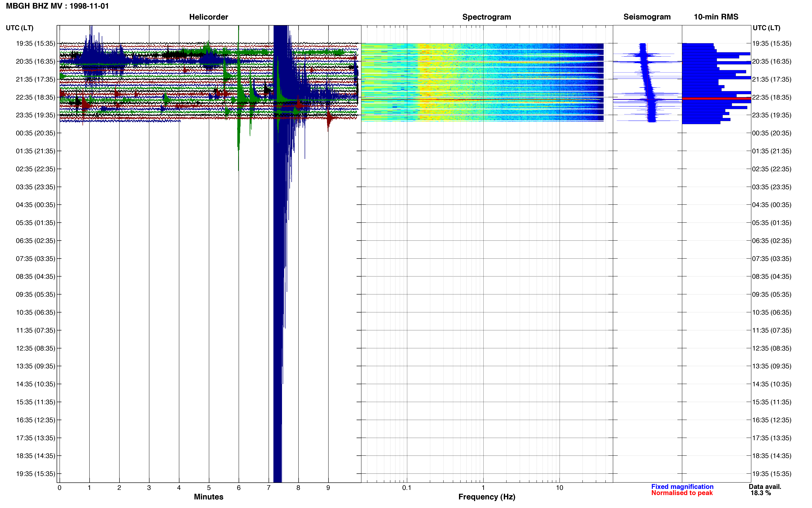The width and height of the screenshot is (812, 508).
Task: Click the left 18:35 (14:35) time label
Action: coord(36,456)
